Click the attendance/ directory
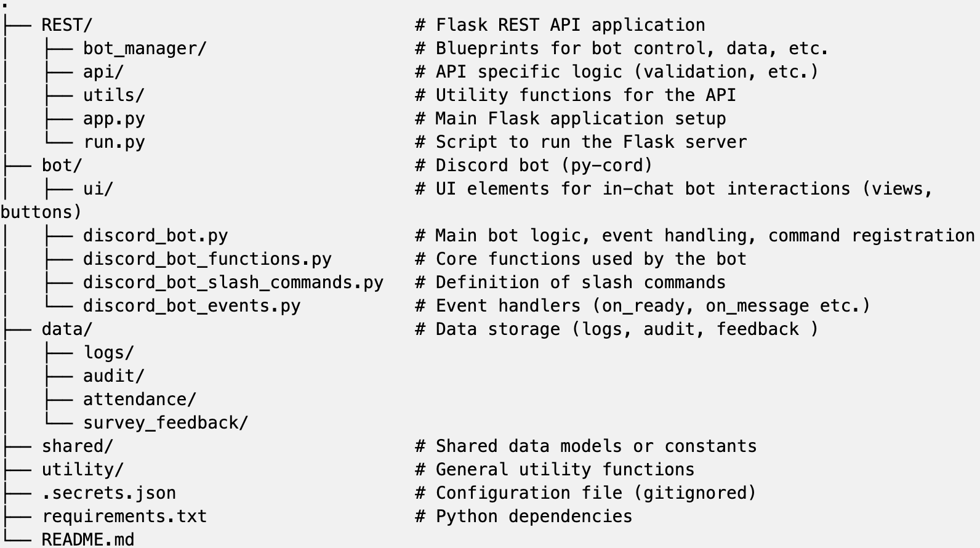The height and width of the screenshot is (548, 980). (x=140, y=400)
